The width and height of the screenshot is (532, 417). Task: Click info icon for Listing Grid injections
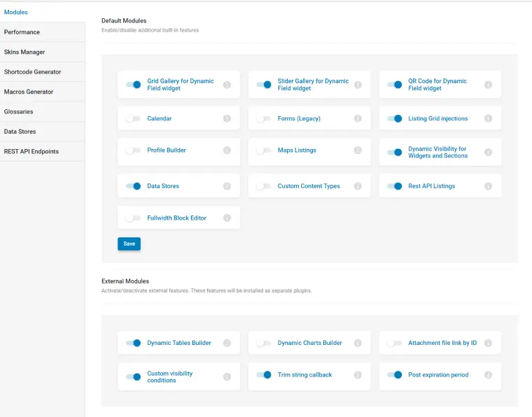(x=488, y=119)
